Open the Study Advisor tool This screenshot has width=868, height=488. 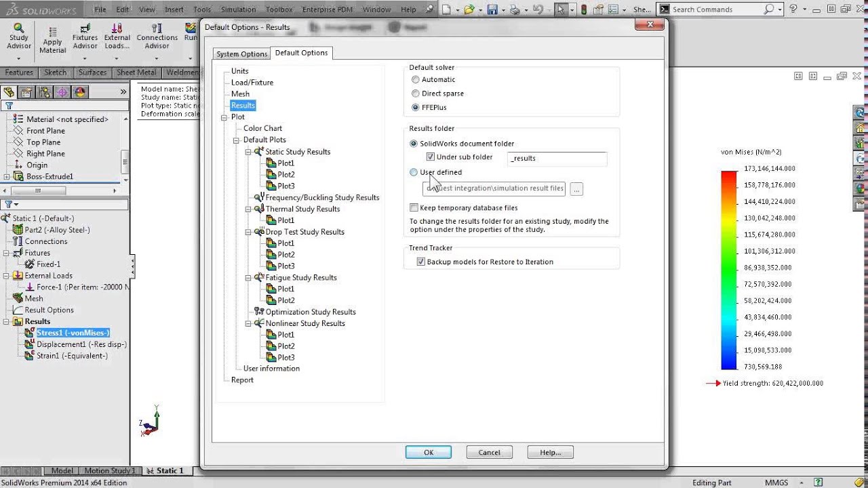[x=19, y=36]
